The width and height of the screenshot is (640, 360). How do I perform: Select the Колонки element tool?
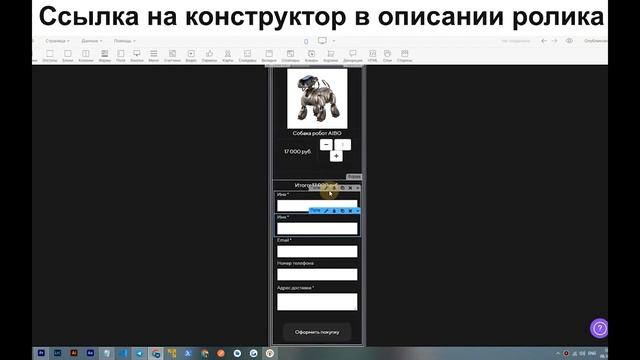pyautogui.click(x=86, y=56)
